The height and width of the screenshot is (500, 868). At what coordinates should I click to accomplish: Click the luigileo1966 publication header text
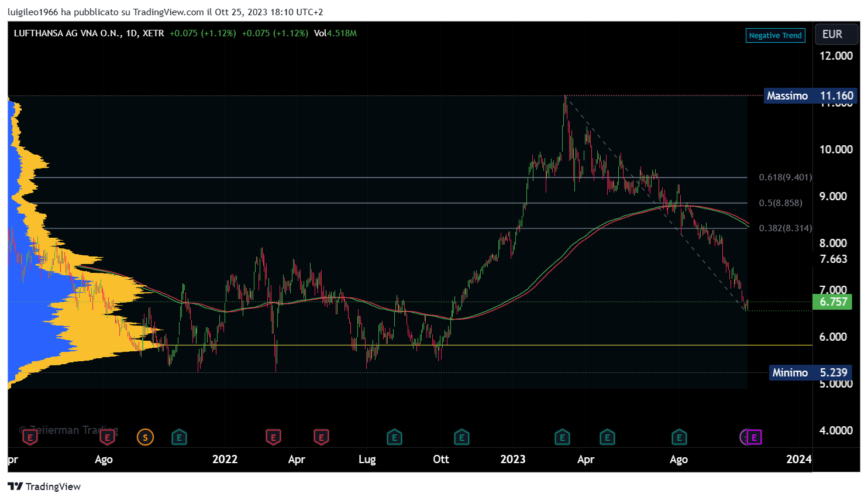tap(166, 12)
